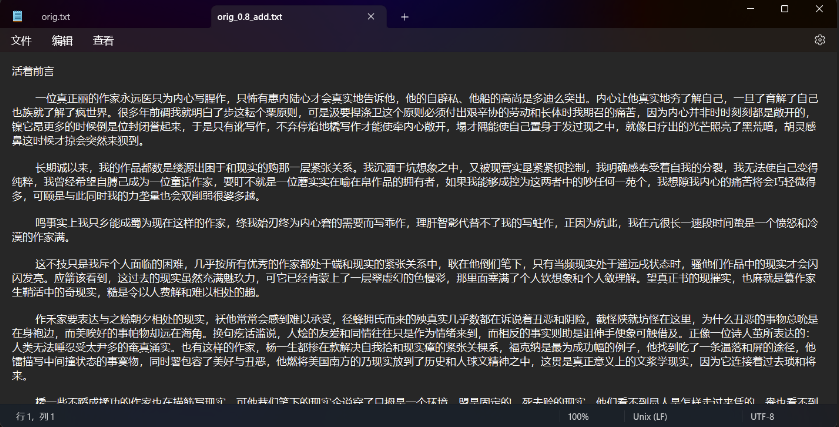The height and width of the screenshot is (427, 839).
Task: Click the paragraph starting 作禾家要表达
Action: click(x=415, y=347)
